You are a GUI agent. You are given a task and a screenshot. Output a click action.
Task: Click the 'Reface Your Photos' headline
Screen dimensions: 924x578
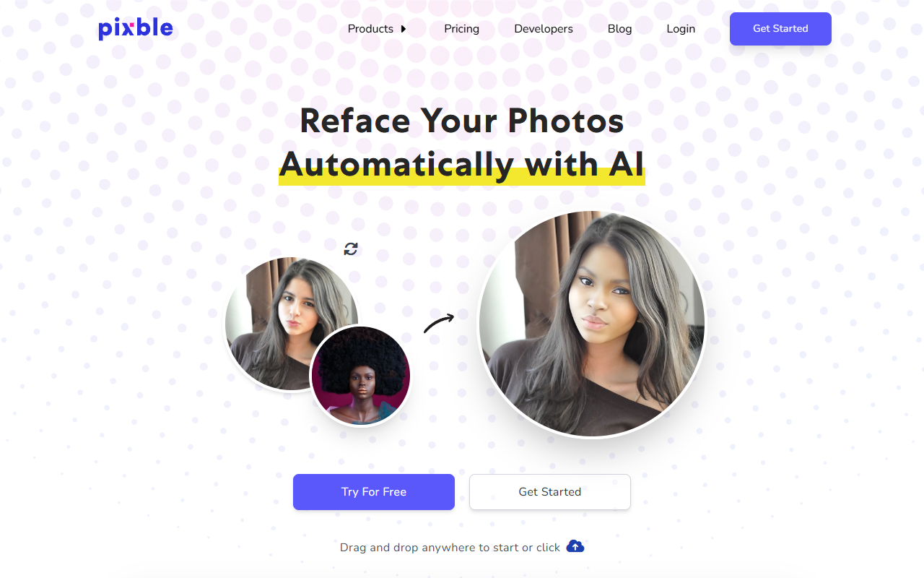point(462,120)
